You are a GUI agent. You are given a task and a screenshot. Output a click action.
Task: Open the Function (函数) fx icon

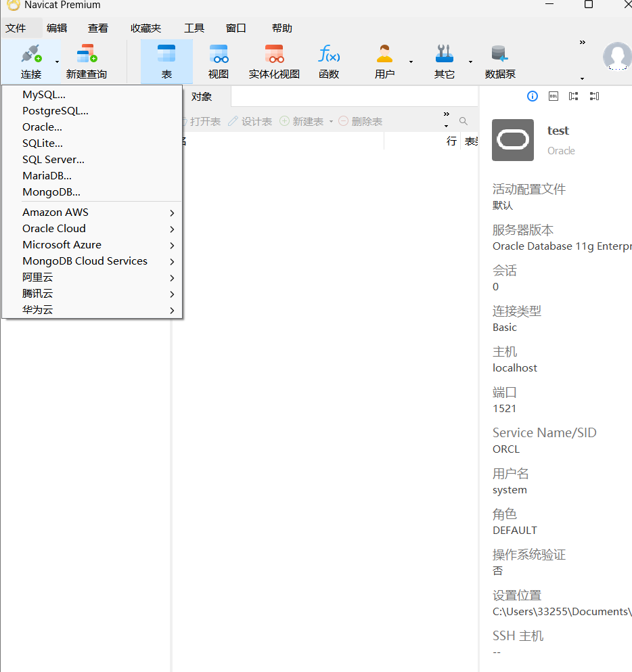coord(329,54)
